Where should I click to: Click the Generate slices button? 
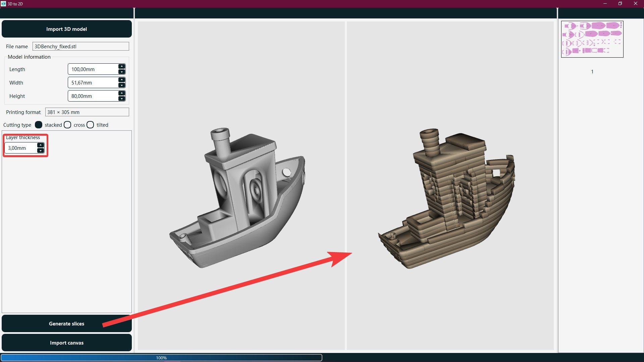pos(66,323)
